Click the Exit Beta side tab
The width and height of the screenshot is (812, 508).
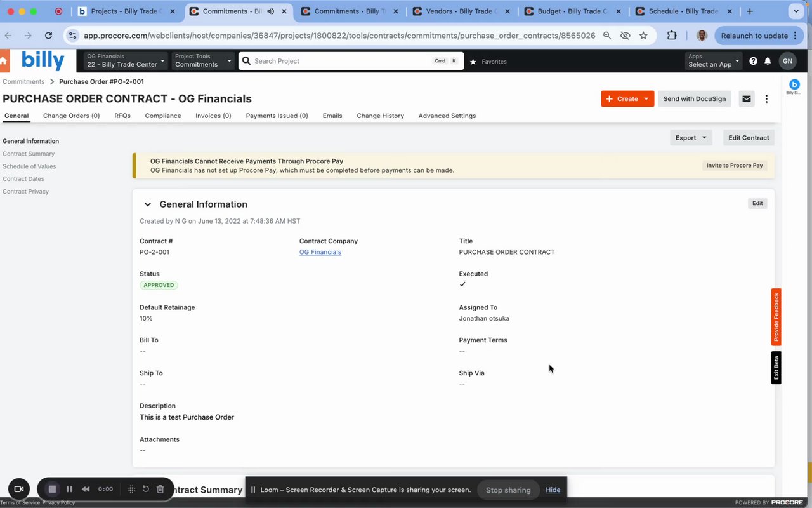point(776,368)
